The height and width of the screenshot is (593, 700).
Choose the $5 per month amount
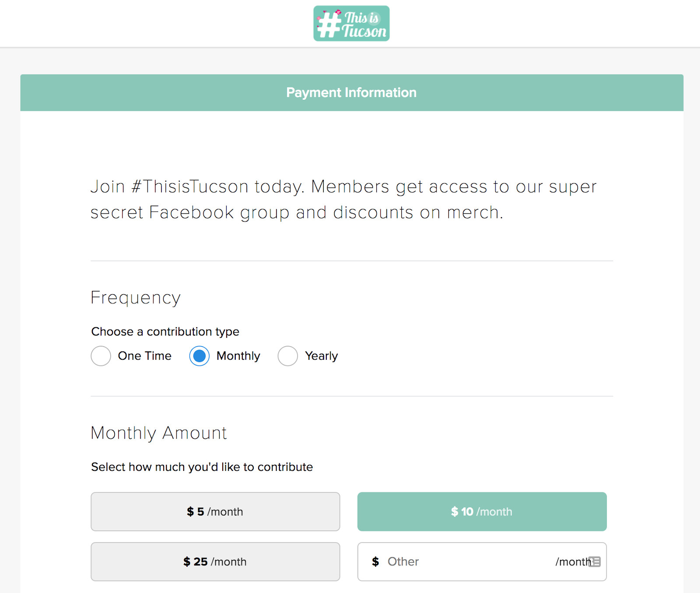(x=215, y=512)
